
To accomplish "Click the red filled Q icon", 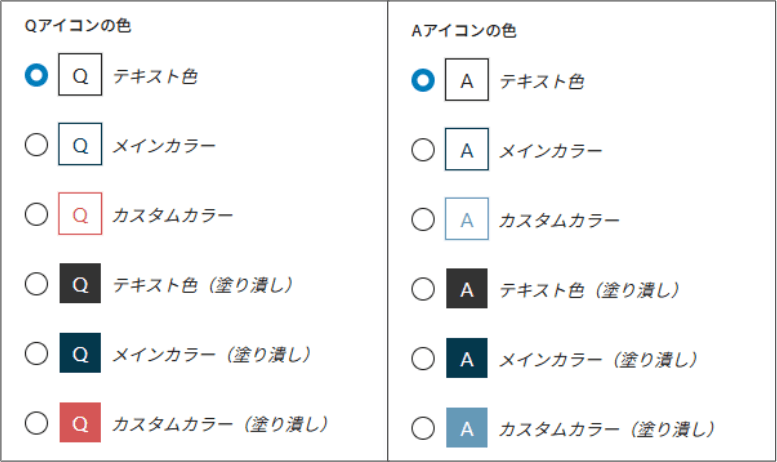I will point(81,423).
